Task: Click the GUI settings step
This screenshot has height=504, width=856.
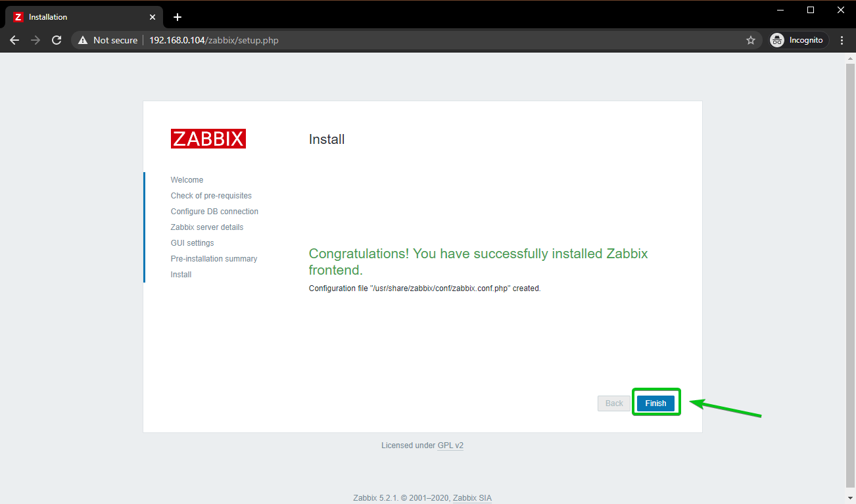Action: (192, 243)
